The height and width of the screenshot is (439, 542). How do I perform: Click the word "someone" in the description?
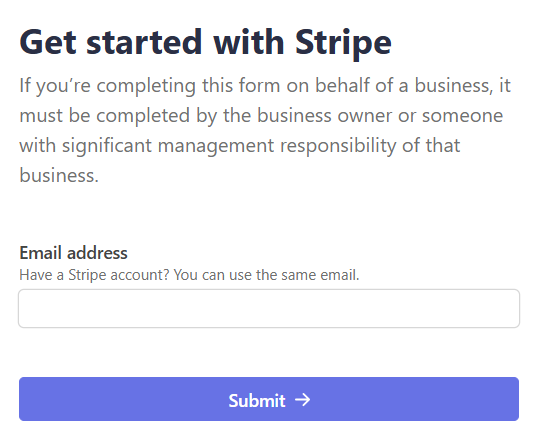coord(462,116)
